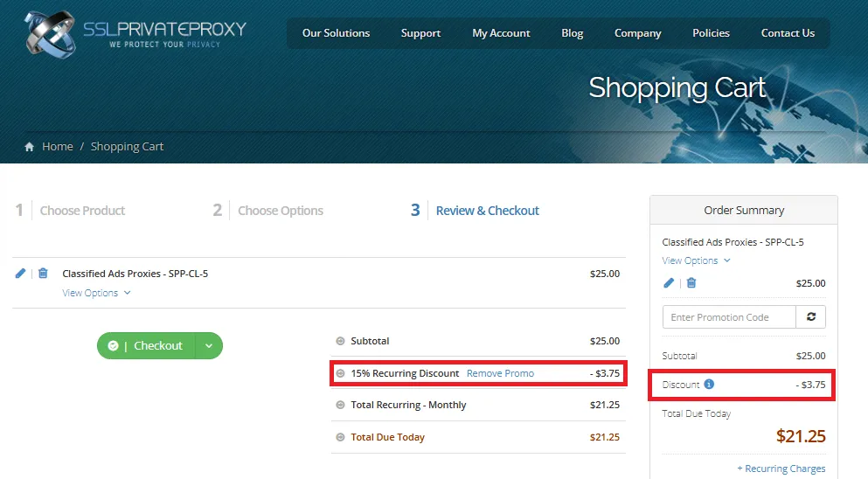
Task: Click the Remove Promo link
Action: [x=500, y=373]
